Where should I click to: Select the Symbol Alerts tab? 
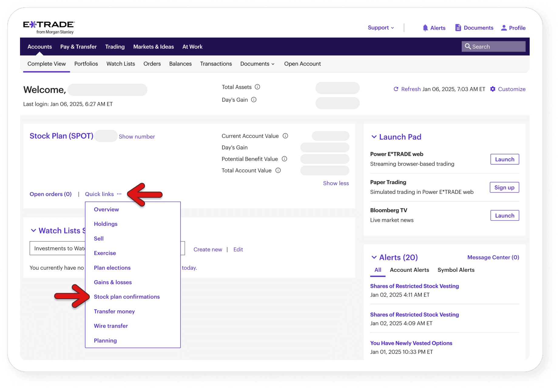[456, 270]
